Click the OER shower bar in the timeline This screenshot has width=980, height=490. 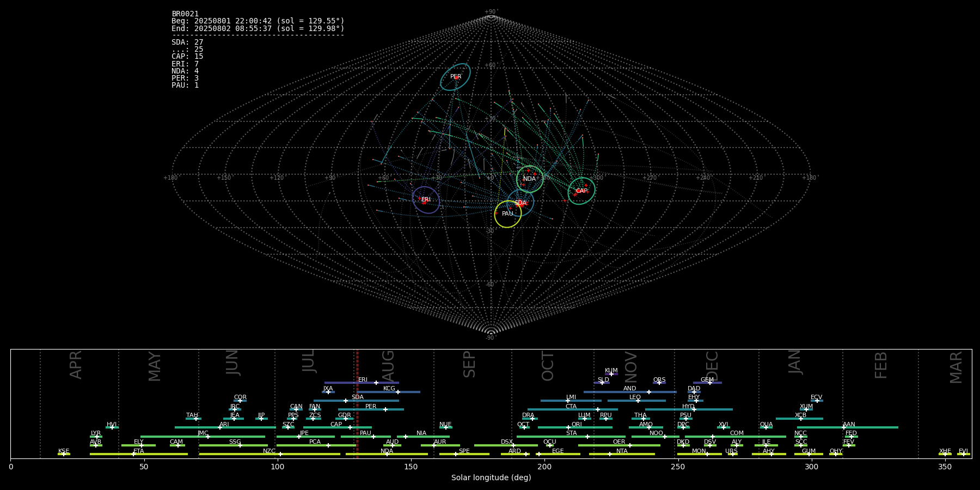pyautogui.click(x=619, y=445)
